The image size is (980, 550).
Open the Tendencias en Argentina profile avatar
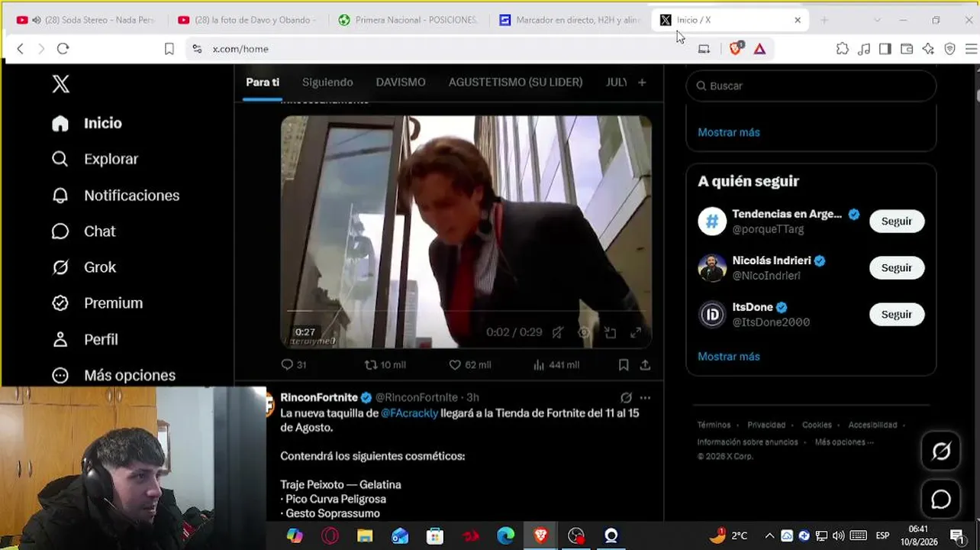[x=712, y=222]
